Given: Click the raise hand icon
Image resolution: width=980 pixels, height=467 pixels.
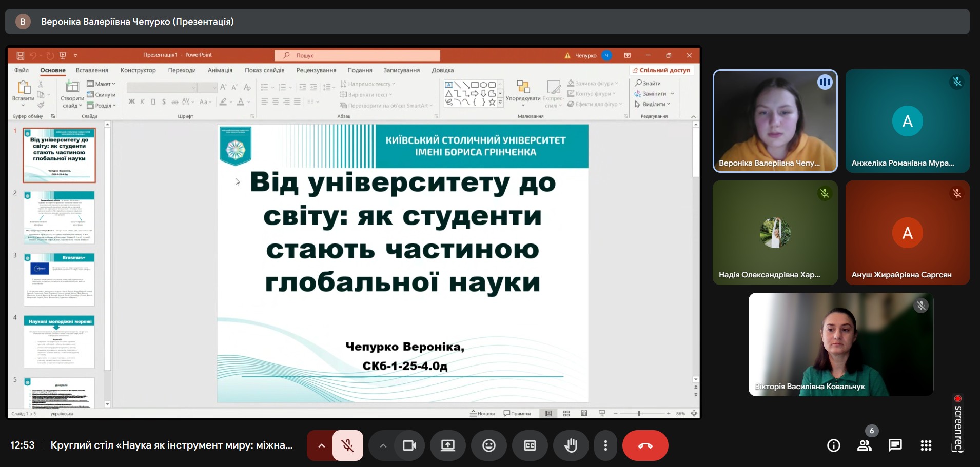Looking at the screenshot, I should pyautogui.click(x=571, y=445).
